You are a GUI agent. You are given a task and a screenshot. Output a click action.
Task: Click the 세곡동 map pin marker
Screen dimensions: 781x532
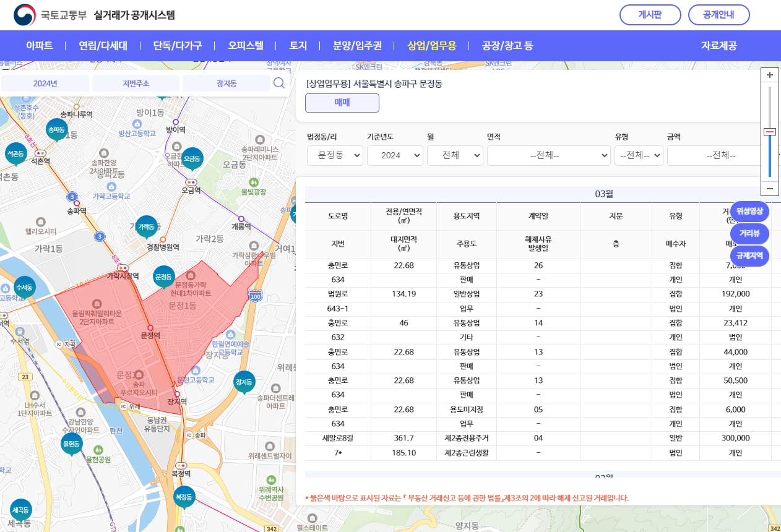coord(20,510)
